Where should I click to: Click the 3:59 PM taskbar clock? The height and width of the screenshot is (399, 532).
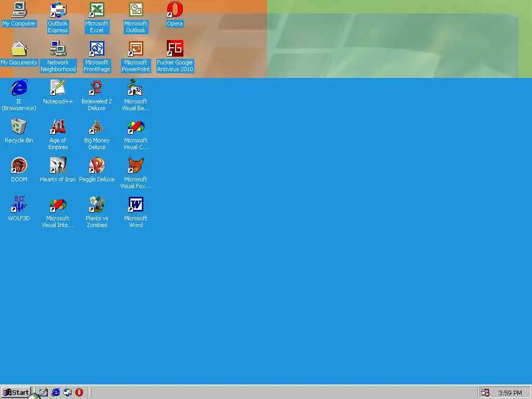pos(510,393)
